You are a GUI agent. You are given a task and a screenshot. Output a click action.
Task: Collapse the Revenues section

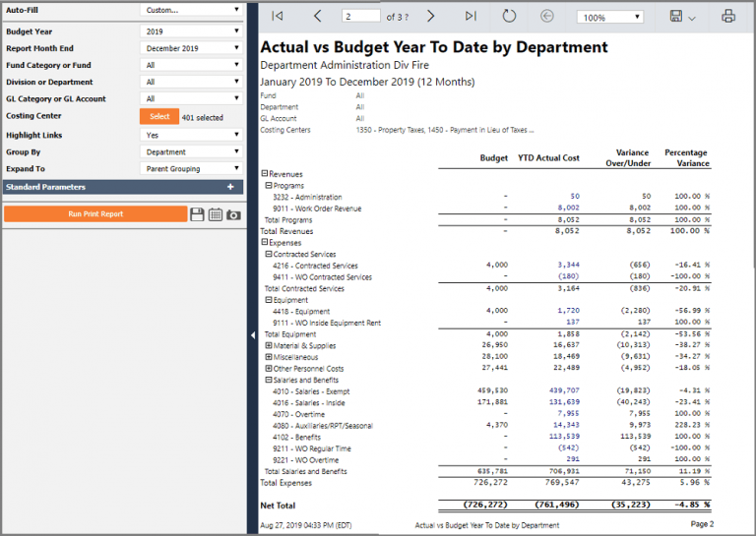[x=264, y=174]
